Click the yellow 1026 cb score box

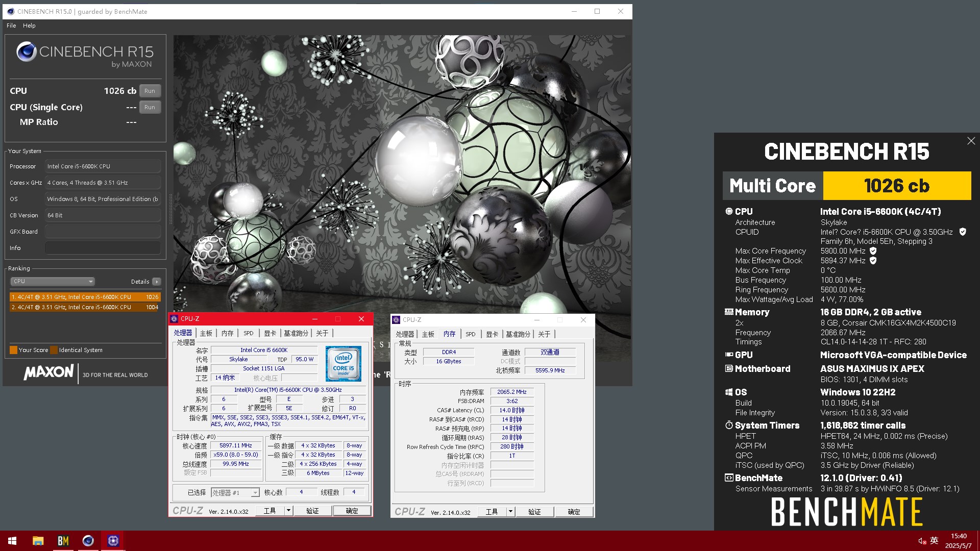tap(897, 186)
